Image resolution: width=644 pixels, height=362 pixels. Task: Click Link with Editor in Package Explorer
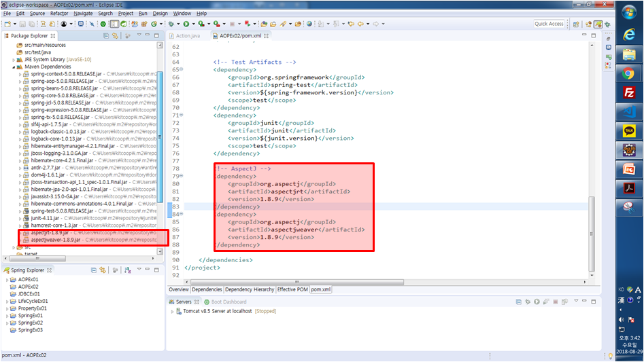115,36
